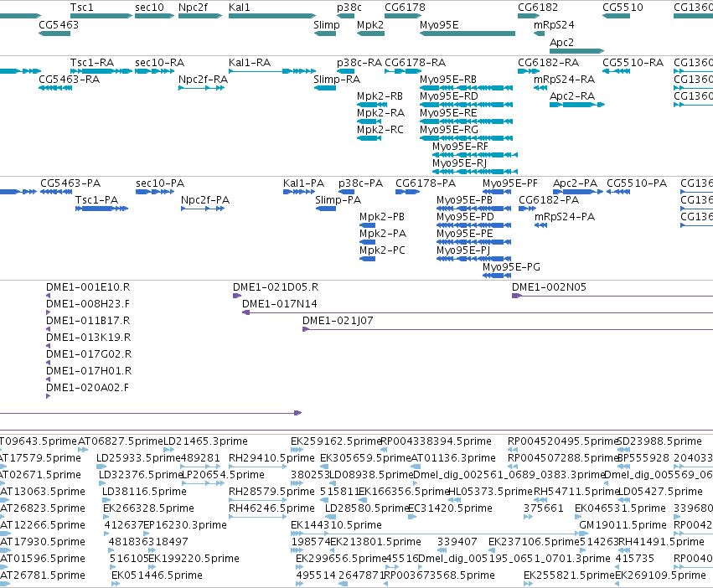Select the Mpk2 gene label
Image resolution: width=713 pixels, height=588 pixels.
point(370,24)
